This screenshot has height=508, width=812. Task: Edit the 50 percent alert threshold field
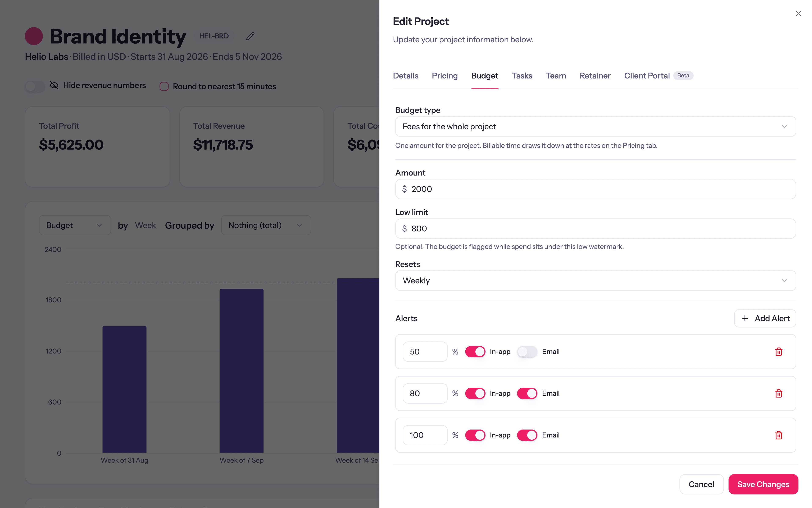click(x=425, y=352)
